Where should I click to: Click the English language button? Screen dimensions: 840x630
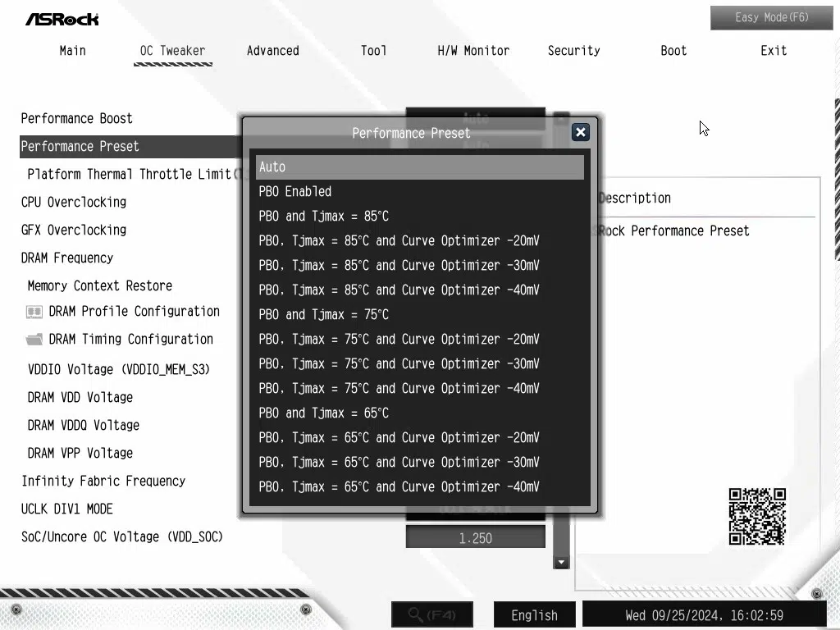534,614
